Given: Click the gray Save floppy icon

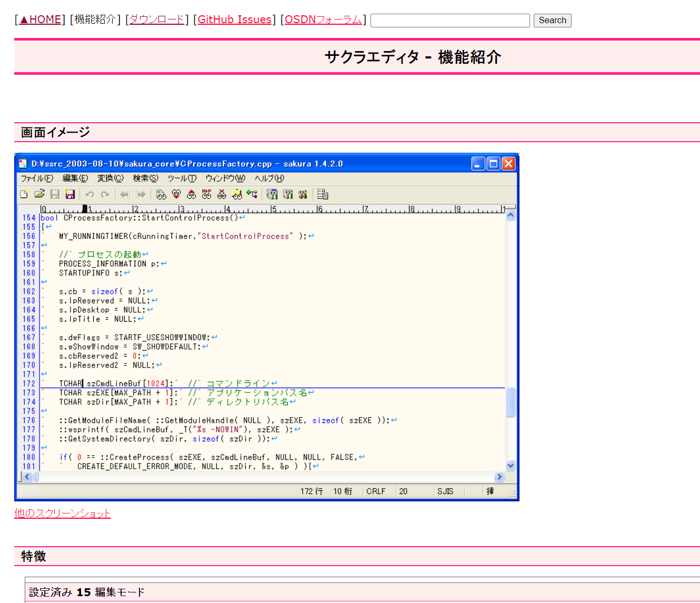Looking at the screenshot, I should pyautogui.click(x=55, y=194).
